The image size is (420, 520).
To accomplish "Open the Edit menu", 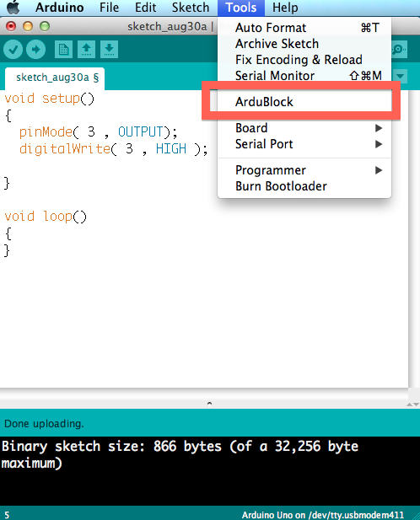I will pos(145,8).
